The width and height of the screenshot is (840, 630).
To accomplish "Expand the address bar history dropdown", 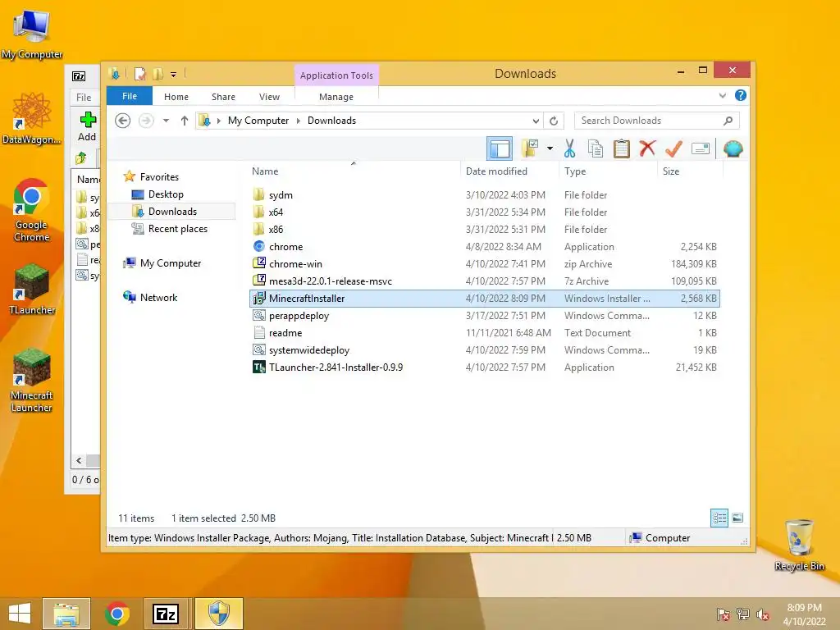I will [x=536, y=121].
